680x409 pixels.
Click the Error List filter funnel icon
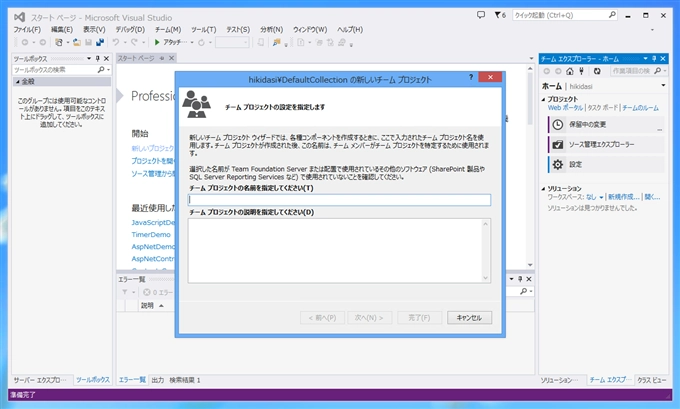coord(125,292)
